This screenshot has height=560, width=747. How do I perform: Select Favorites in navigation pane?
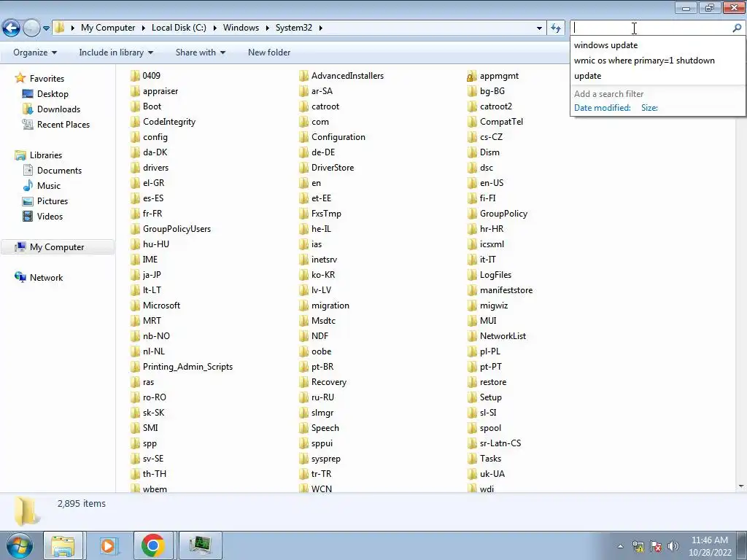[47, 79]
